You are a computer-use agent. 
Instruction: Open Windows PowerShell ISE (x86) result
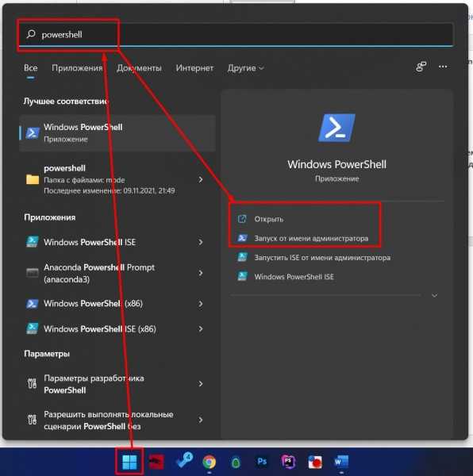117,328
